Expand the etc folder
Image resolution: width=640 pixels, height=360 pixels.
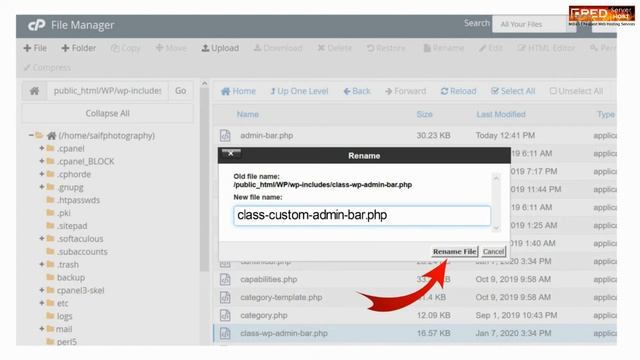point(42,303)
